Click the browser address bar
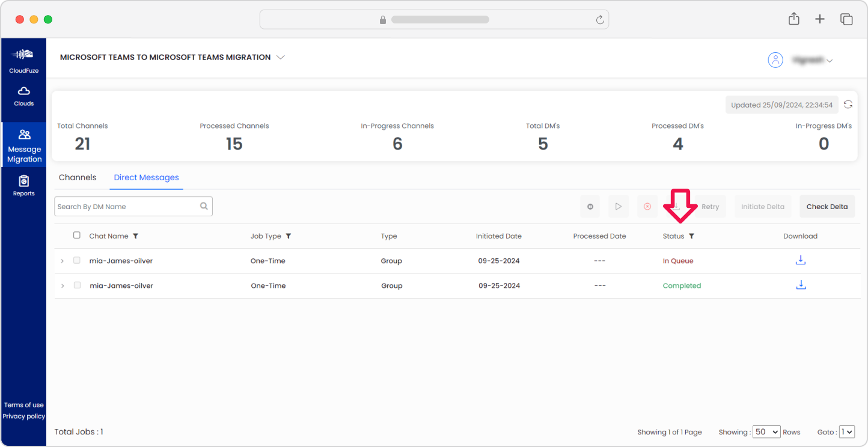This screenshot has width=868, height=447. pyautogui.click(x=434, y=19)
